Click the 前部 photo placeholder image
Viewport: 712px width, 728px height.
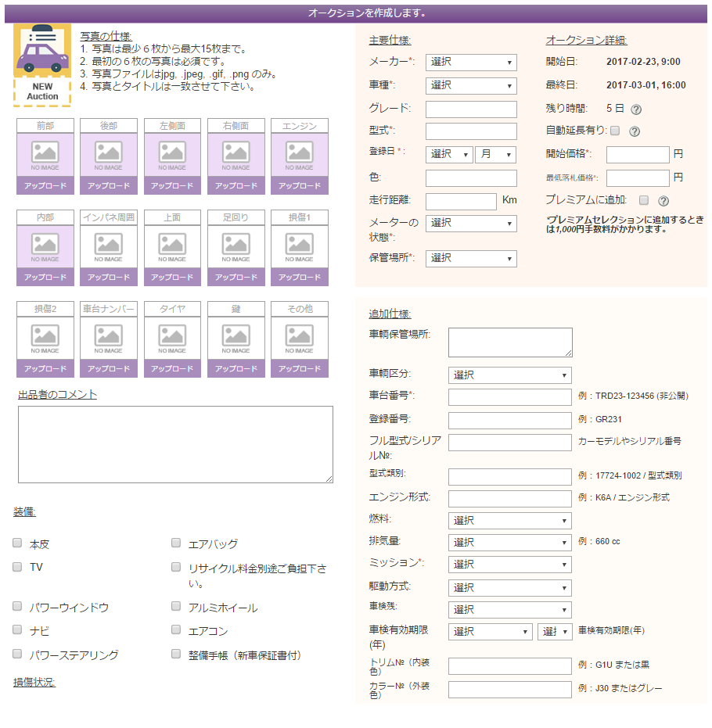point(45,155)
